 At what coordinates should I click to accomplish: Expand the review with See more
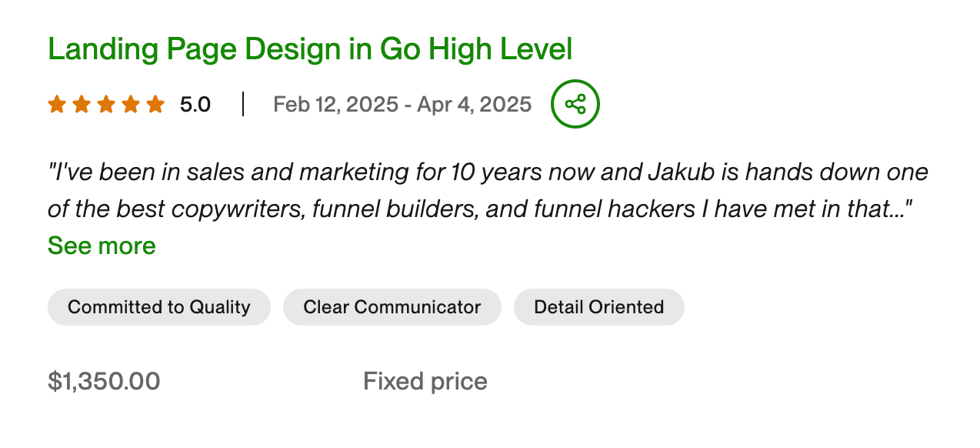[102, 246]
